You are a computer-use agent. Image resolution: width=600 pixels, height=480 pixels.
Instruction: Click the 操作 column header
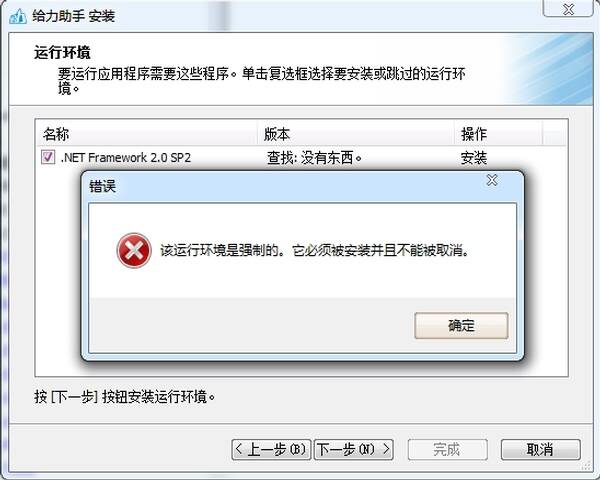[498, 134]
